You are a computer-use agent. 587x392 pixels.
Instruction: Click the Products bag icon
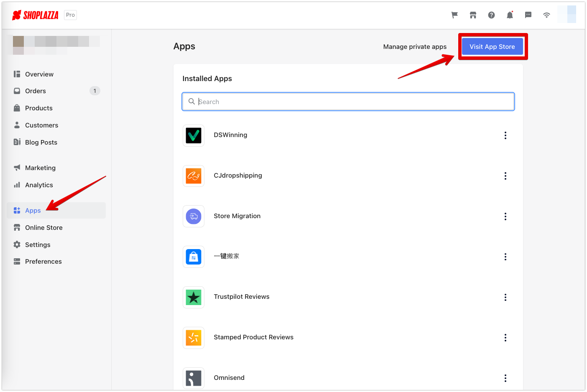pyautogui.click(x=17, y=108)
